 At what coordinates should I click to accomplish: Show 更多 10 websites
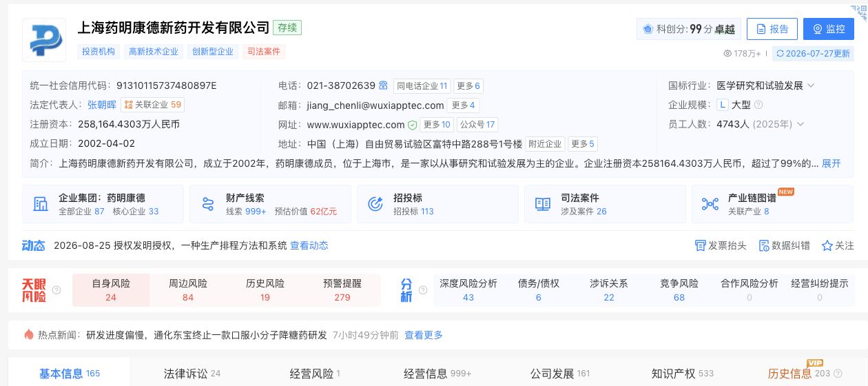point(437,125)
